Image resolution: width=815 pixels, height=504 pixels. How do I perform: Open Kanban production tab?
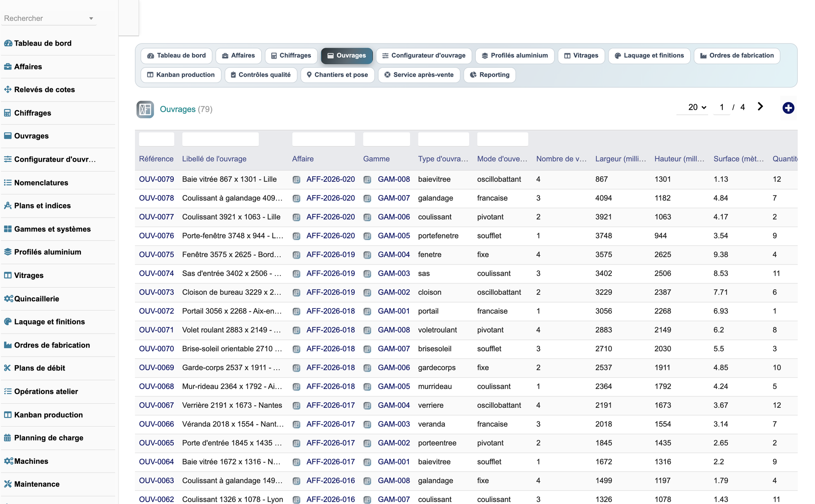[181, 75]
